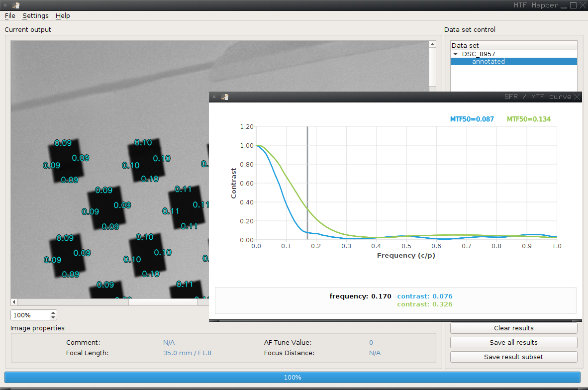Open the Help menu
588x390 pixels.
click(63, 15)
